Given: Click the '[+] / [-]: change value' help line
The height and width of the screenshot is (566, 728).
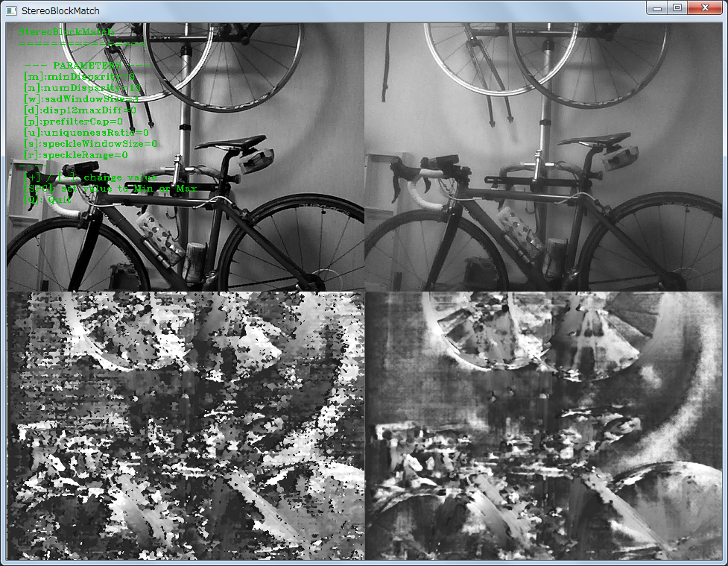Looking at the screenshot, I should point(91,177).
